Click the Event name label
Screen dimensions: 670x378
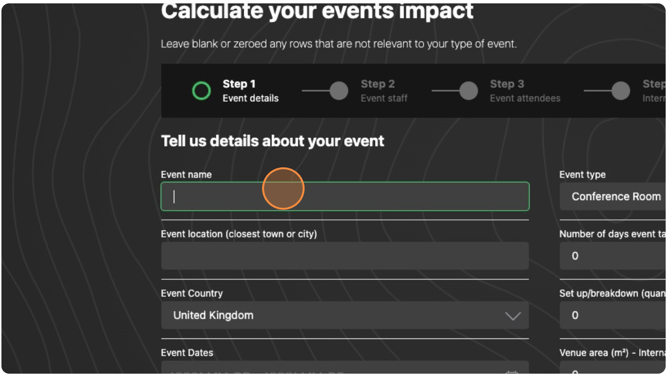pos(186,175)
